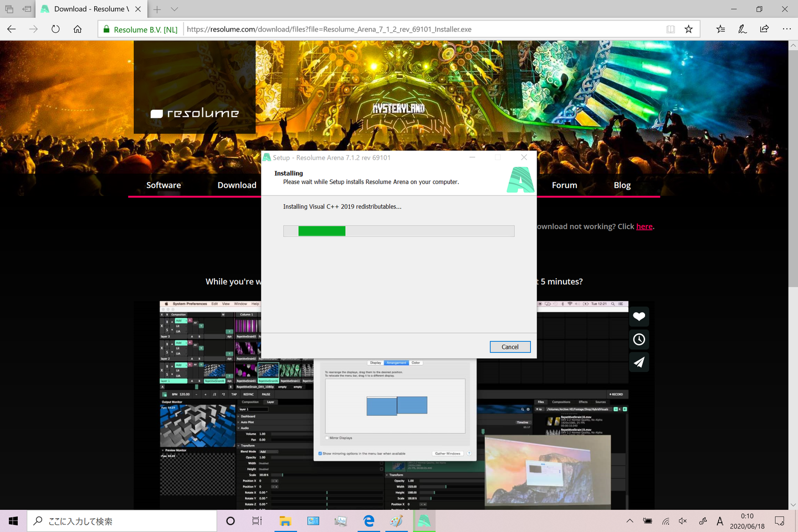Click the 'here' link for download help
The height and width of the screenshot is (532, 798).
click(644, 227)
